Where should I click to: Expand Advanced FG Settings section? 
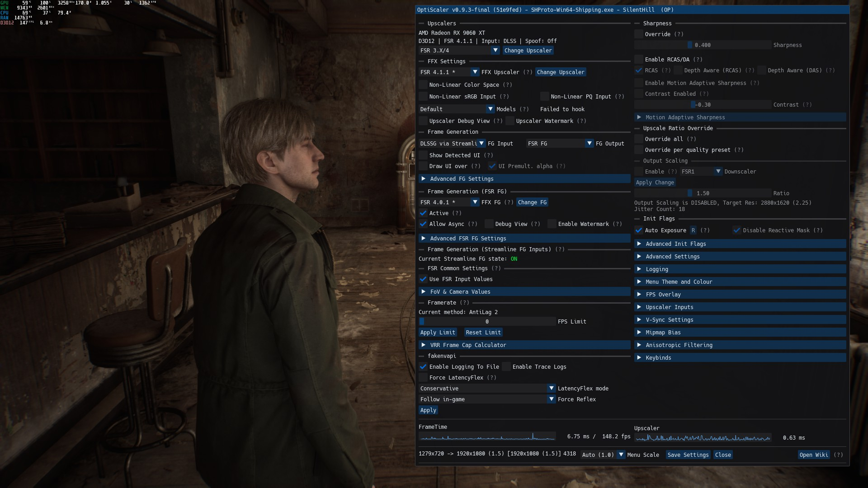524,179
